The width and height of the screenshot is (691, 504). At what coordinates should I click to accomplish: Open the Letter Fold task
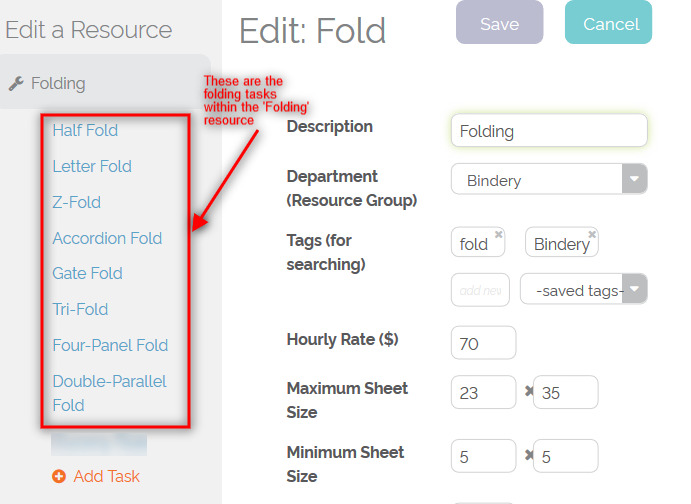click(x=92, y=166)
